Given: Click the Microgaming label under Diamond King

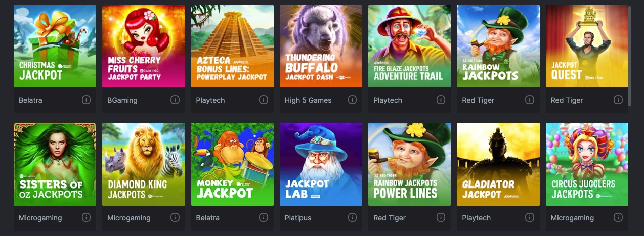Looking at the screenshot, I should point(129,218).
